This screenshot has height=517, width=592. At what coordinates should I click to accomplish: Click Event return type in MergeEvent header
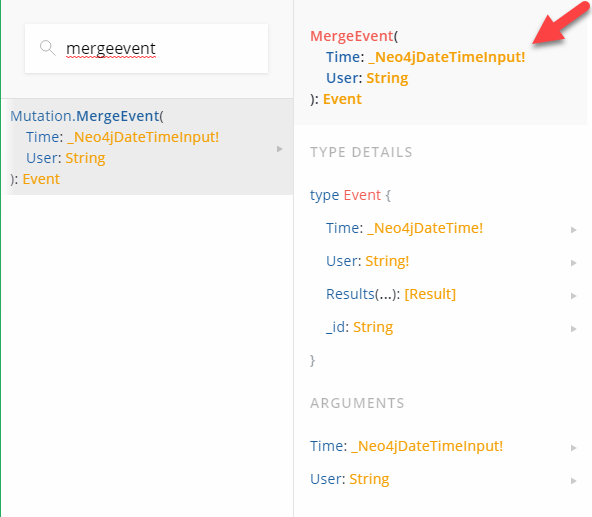(x=342, y=99)
